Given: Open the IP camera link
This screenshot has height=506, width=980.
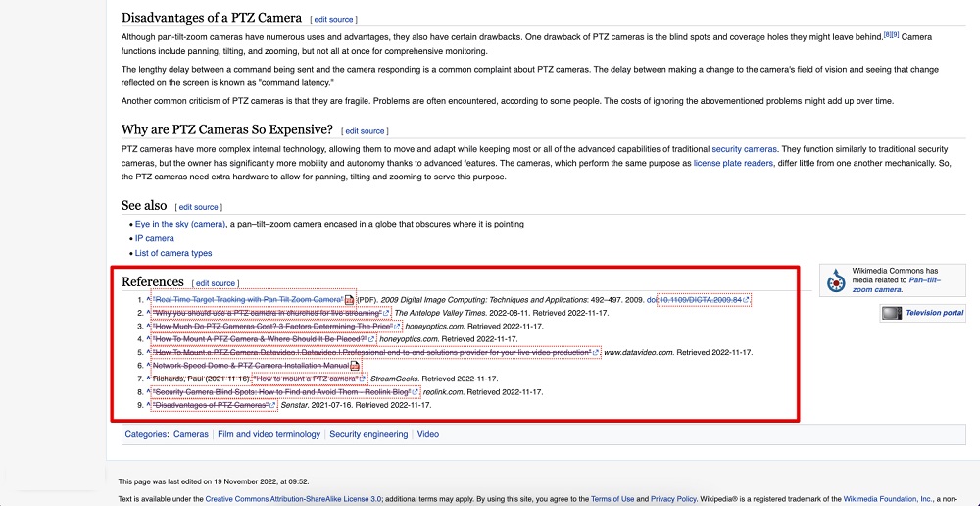Looking at the screenshot, I should click(x=155, y=239).
